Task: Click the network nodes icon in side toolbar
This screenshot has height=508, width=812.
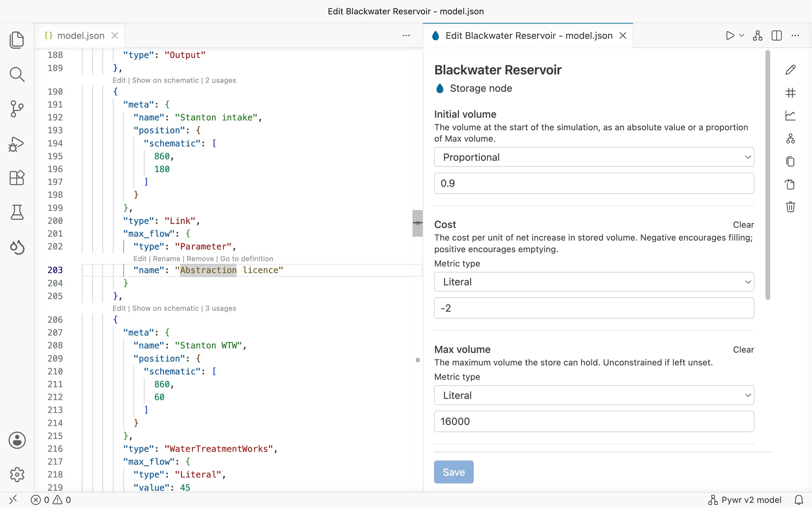Action: pos(791,138)
